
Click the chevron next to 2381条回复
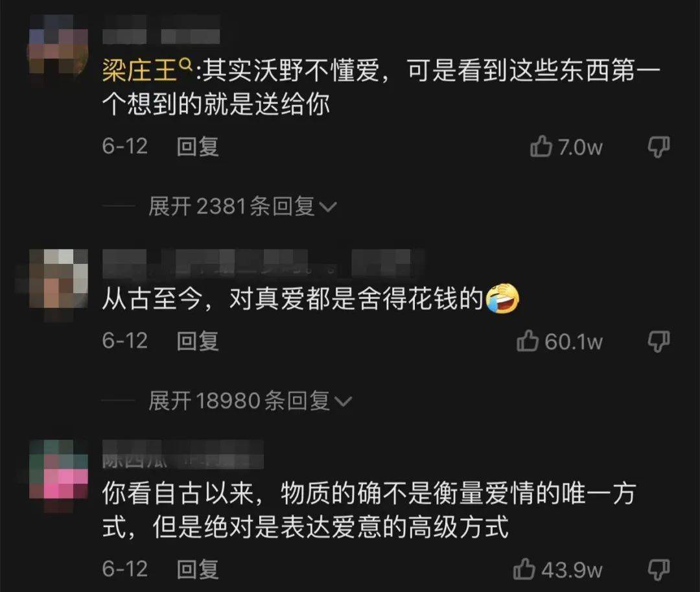[329, 207]
